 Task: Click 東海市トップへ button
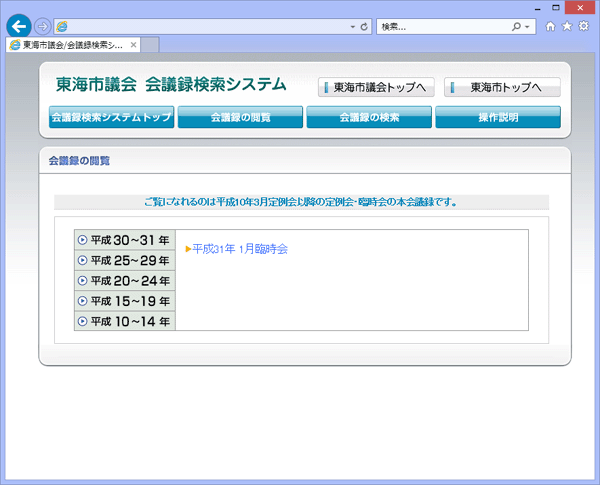(x=502, y=87)
